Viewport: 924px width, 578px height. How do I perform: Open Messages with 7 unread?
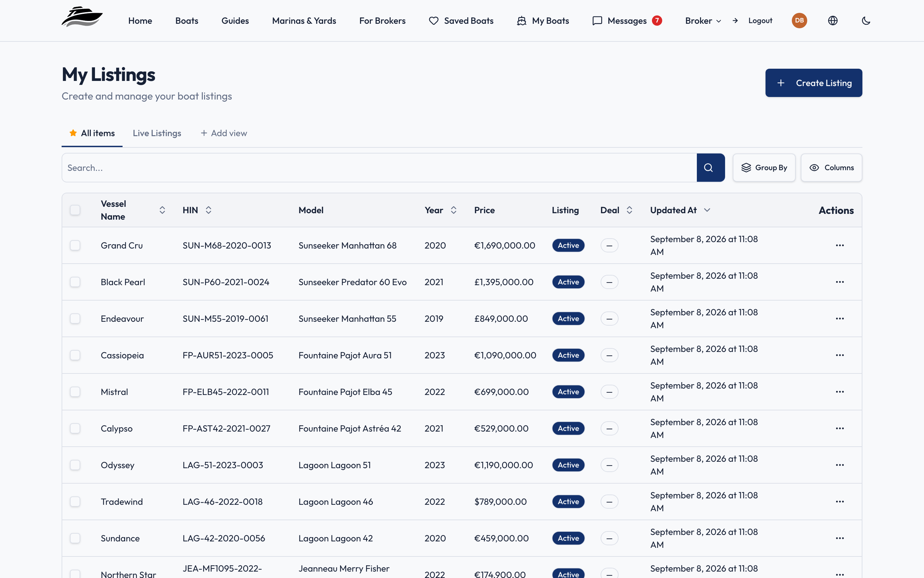point(627,21)
